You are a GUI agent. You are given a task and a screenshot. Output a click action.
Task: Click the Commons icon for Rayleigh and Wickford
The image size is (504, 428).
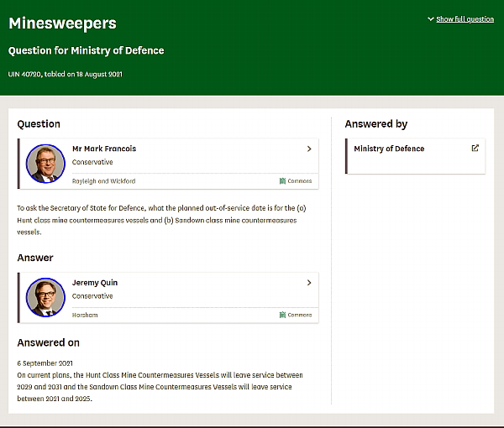pos(282,181)
